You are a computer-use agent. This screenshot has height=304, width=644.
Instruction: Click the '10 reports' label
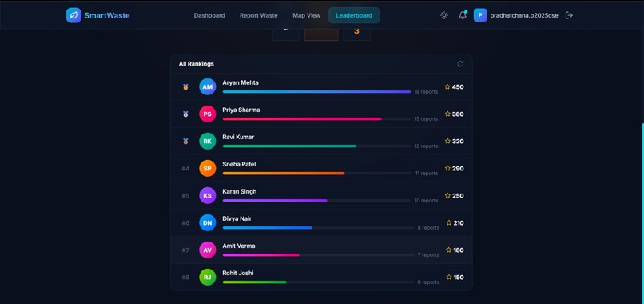[426, 200]
